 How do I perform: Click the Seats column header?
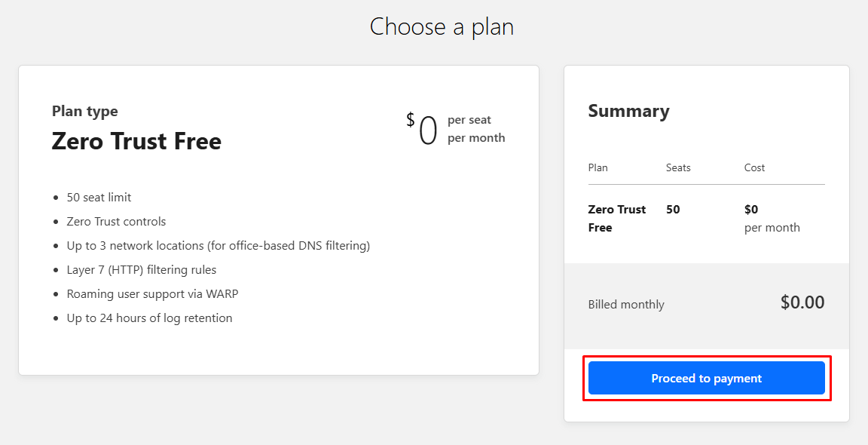click(678, 167)
